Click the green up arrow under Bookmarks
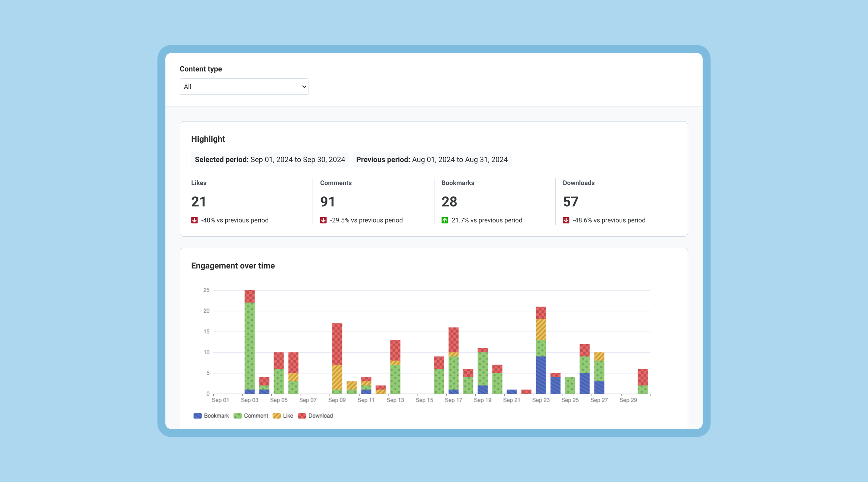The width and height of the screenshot is (868, 482). point(445,220)
